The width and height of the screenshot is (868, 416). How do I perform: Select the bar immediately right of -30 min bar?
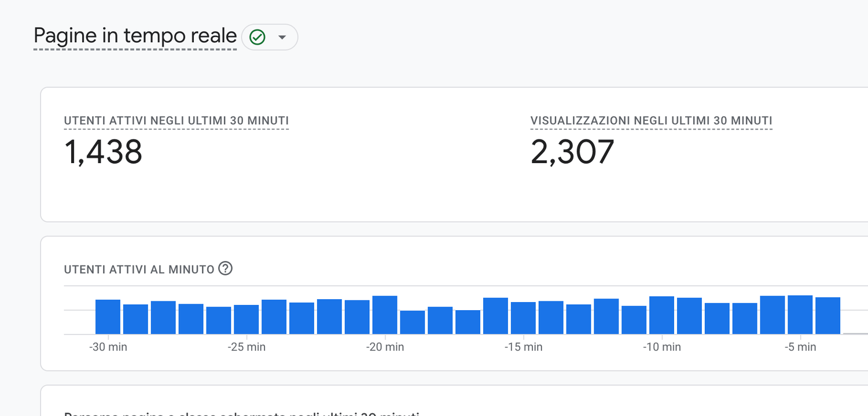tap(135, 319)
